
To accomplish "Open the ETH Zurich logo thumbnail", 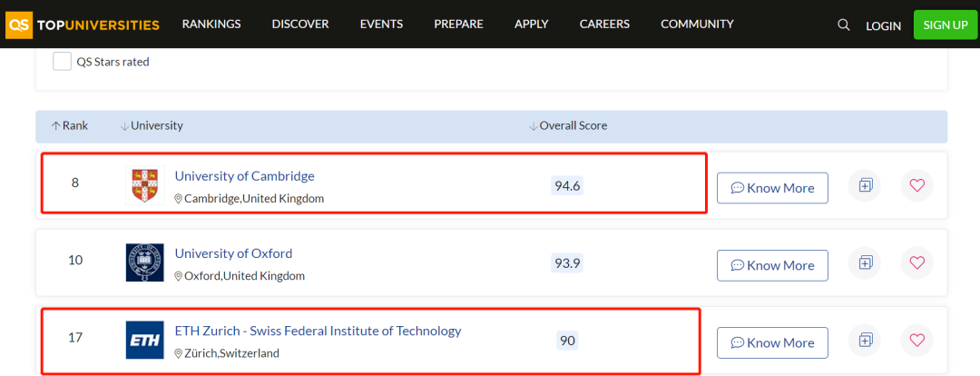I will (144, 340).
